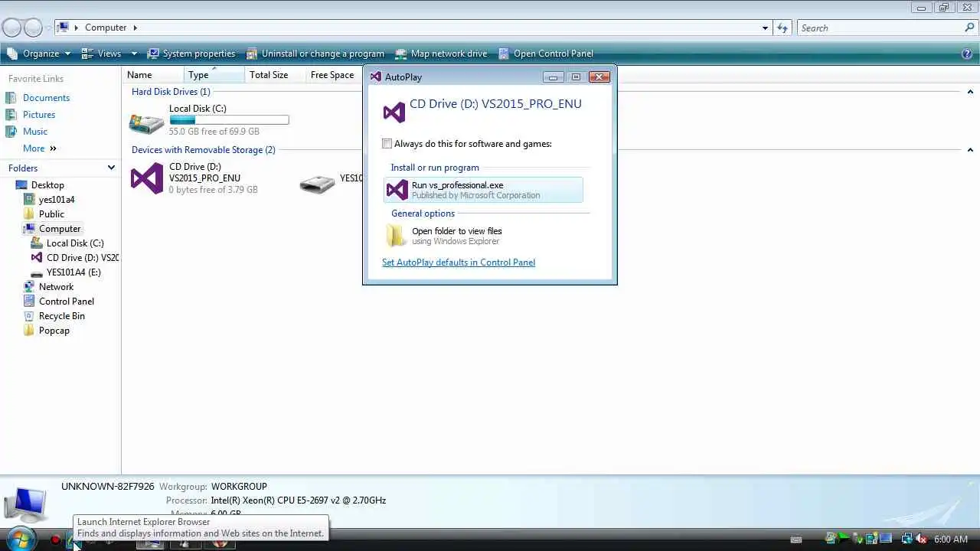
Task: Click '55.0 GB free of 69.9 GB' text
Action: [214, 132]
